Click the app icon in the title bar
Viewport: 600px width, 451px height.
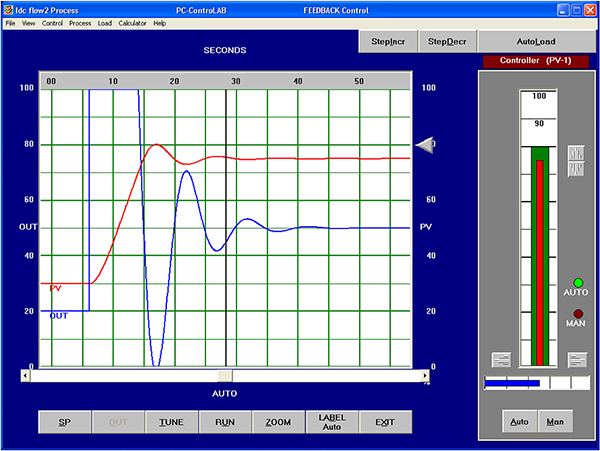click(x=8, y=10)
